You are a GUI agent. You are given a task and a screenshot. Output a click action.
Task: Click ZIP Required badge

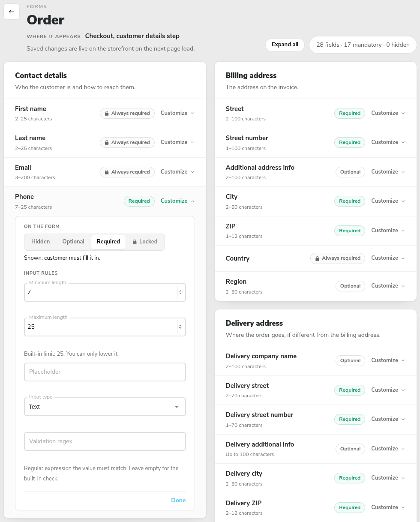350,231
